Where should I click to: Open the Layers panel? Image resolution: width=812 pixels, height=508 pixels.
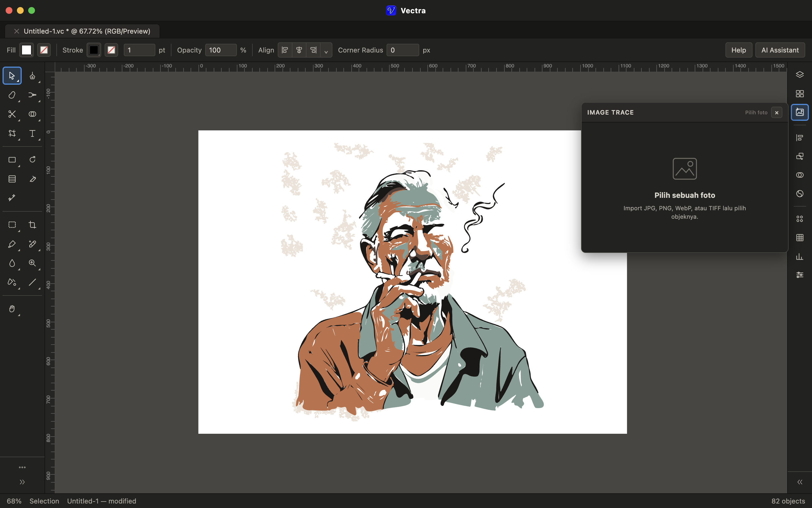800,75
